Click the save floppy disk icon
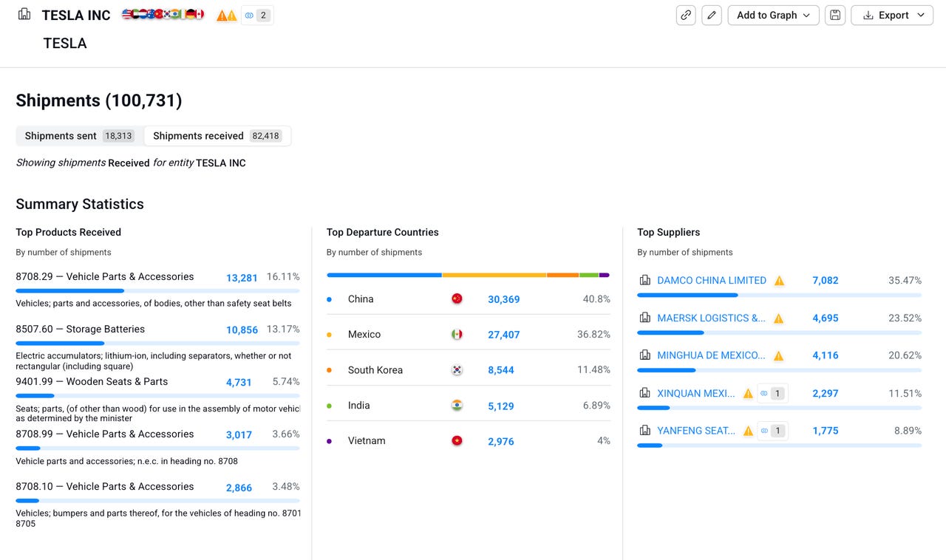Screen dimensions: 946x560 coord(835,16)
